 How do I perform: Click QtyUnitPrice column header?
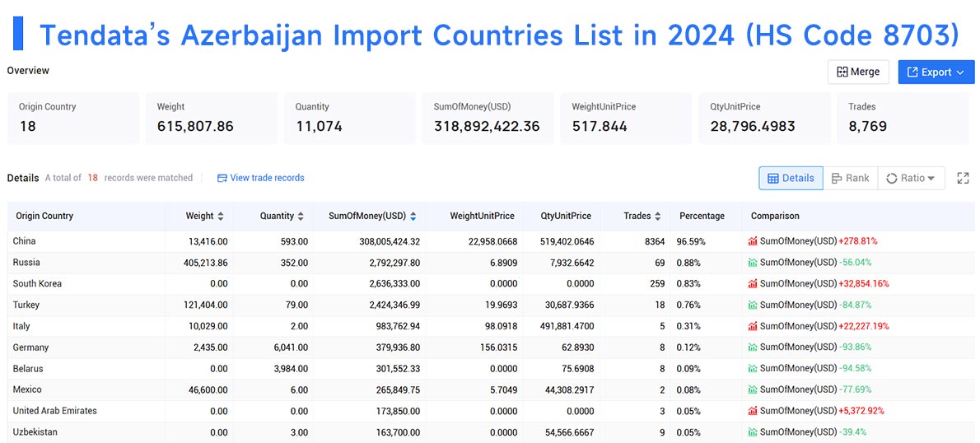point(567,217)
